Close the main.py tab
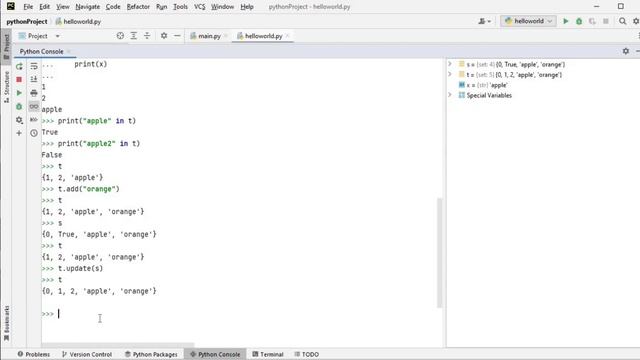Viewport: 640px width, 360px height. [225, 36]
